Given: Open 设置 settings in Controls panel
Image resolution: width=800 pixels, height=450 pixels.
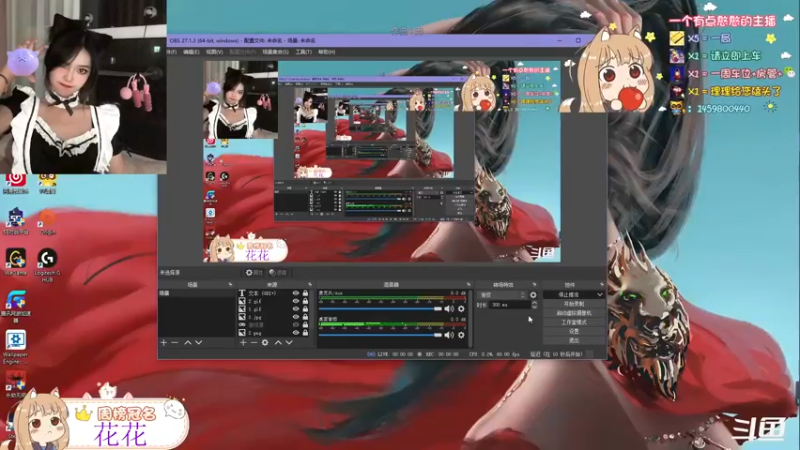Looking at the screenshot, I should tap(574, 331).
